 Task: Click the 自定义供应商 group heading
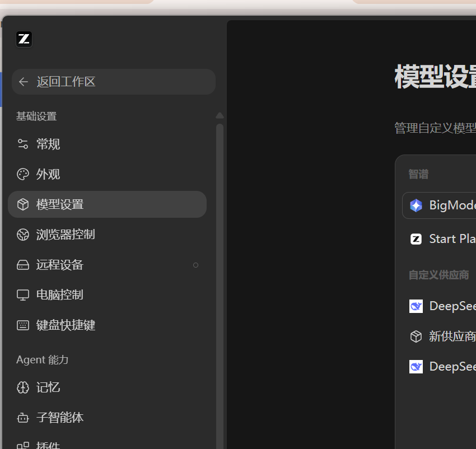(x=438, y=275)
